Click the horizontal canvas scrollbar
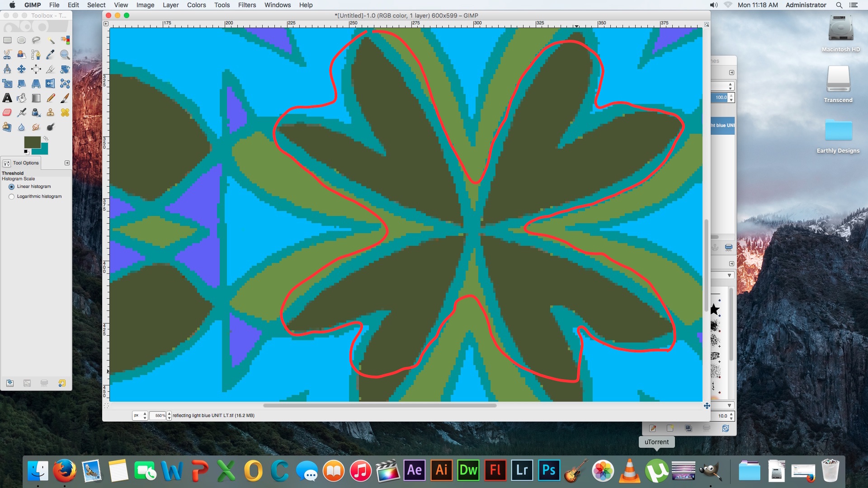The width and height of the screenshot is (868, 488). [380, 405]
